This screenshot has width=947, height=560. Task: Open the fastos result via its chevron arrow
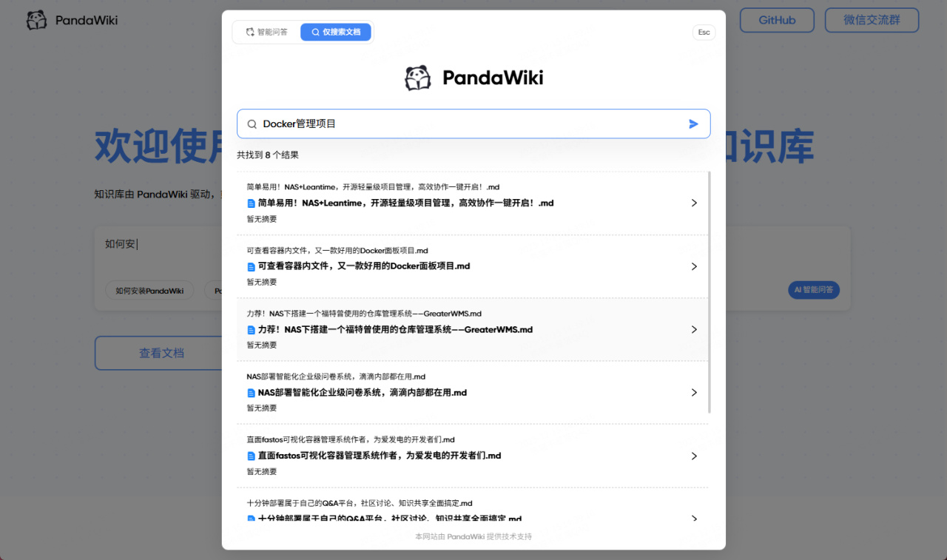pos(694,456)
